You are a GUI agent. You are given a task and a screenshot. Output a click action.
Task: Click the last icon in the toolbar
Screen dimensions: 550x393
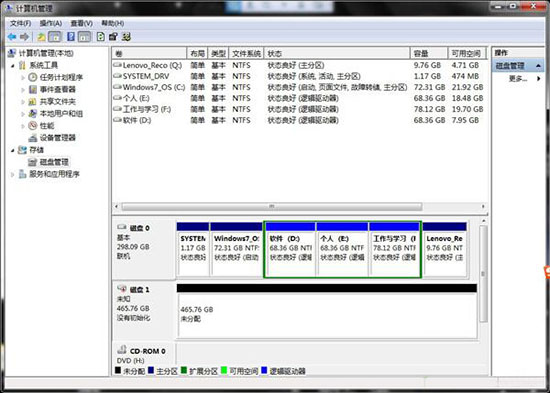pos(126,36)
